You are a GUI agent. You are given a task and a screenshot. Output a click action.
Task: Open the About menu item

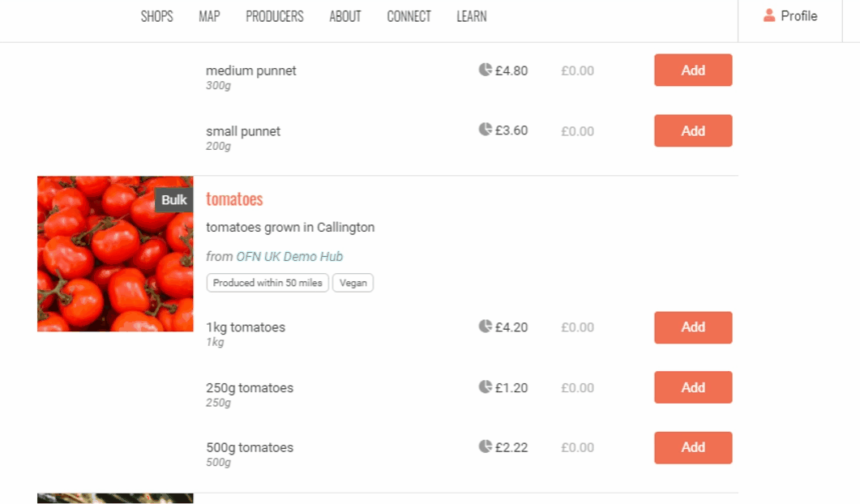coord(345,16)
